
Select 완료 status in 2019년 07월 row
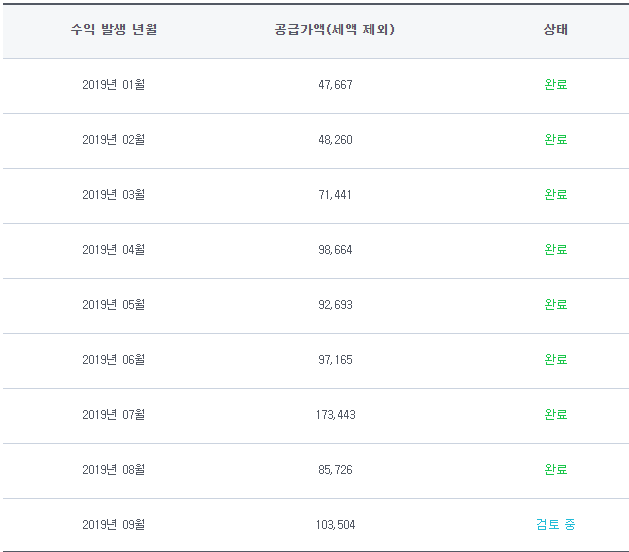[555, 415]
